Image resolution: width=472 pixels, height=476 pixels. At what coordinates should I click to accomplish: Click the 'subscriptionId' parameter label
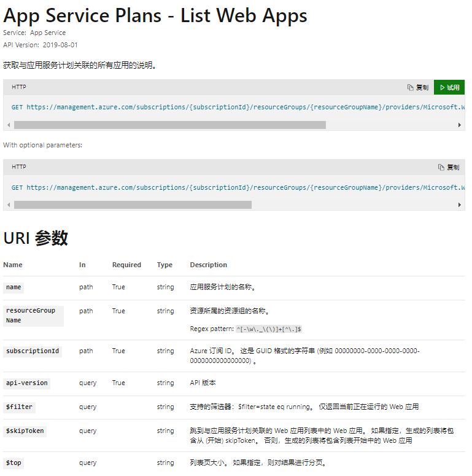pyautogui.click(x=33, y=351)
